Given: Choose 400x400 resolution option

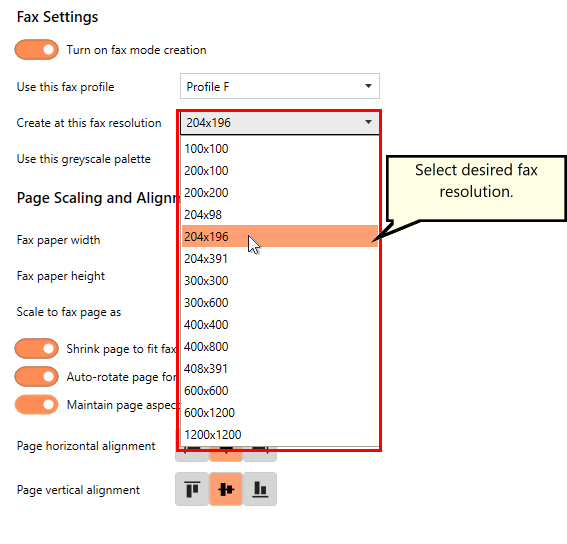Looking at the screenshot, I should (280, 325).
